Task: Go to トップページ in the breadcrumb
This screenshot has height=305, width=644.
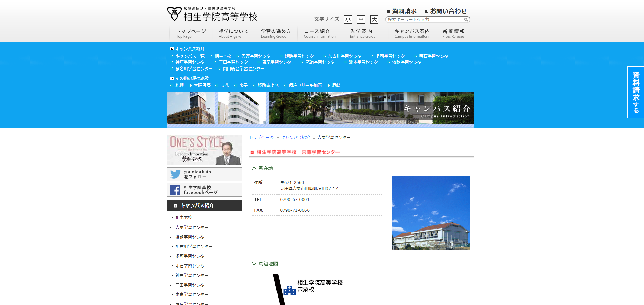Action: click(x=261, y=138)
